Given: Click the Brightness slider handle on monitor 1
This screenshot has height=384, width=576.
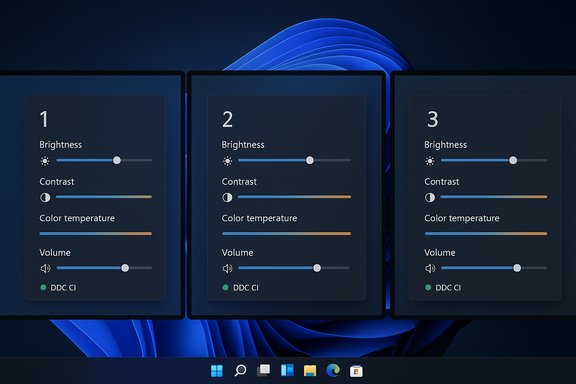Looking at the screenshot, I should click(x=117, y=160).
